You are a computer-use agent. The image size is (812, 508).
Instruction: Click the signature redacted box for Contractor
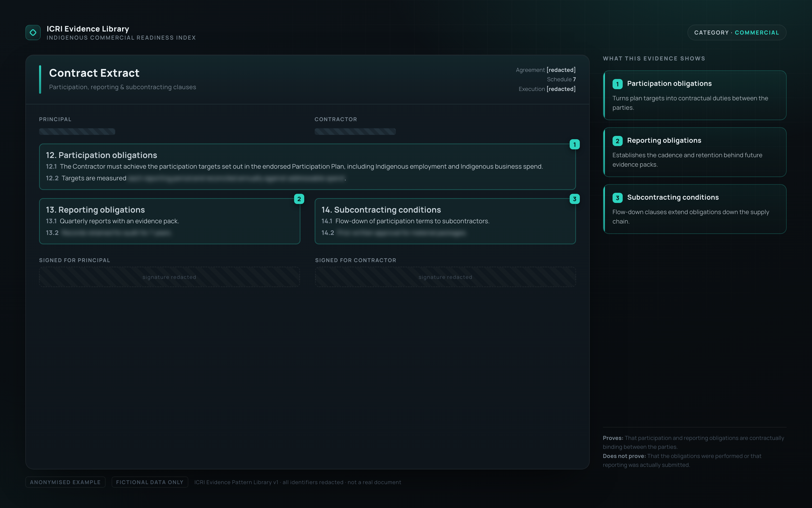445,277
